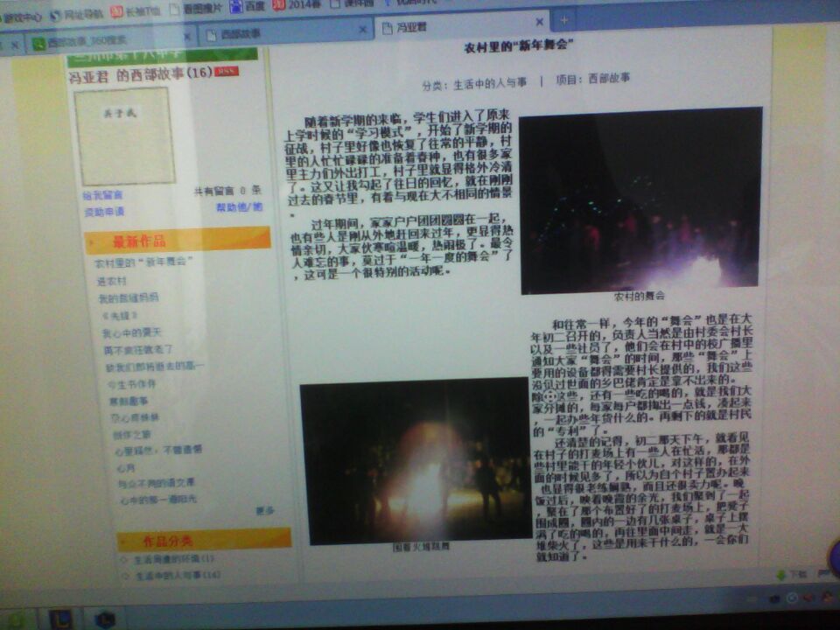840x630 pixels.
Task: Click the author avatar thumbnail
Action: [124, 136]
